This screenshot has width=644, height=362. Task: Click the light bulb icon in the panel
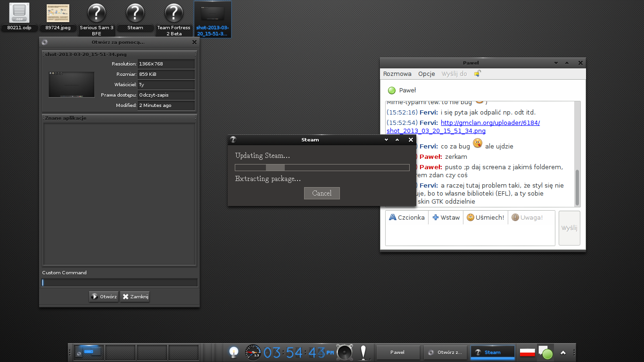pos(233,352)
